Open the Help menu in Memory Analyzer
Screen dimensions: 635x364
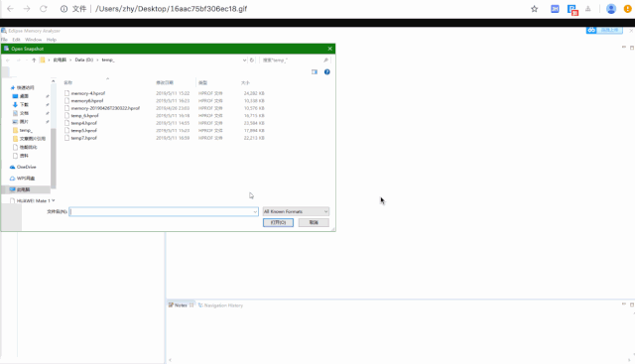[52, 40]
